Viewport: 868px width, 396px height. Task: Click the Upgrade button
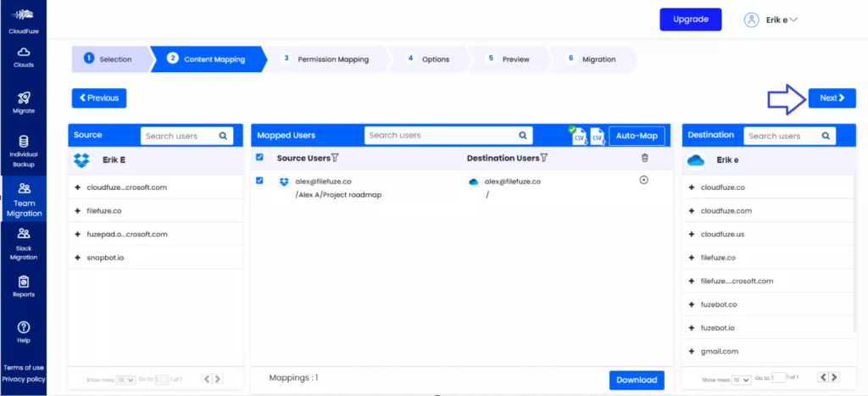click(690, 20)
